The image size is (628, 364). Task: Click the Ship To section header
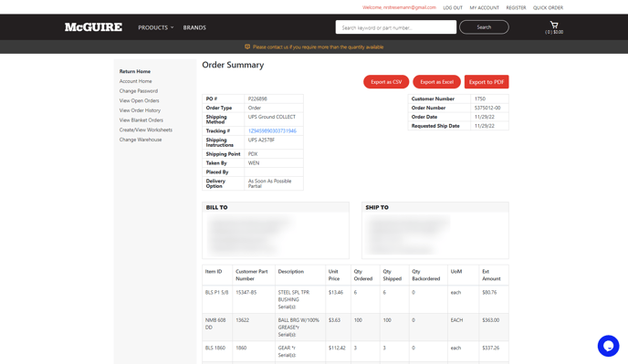(377, 207)
